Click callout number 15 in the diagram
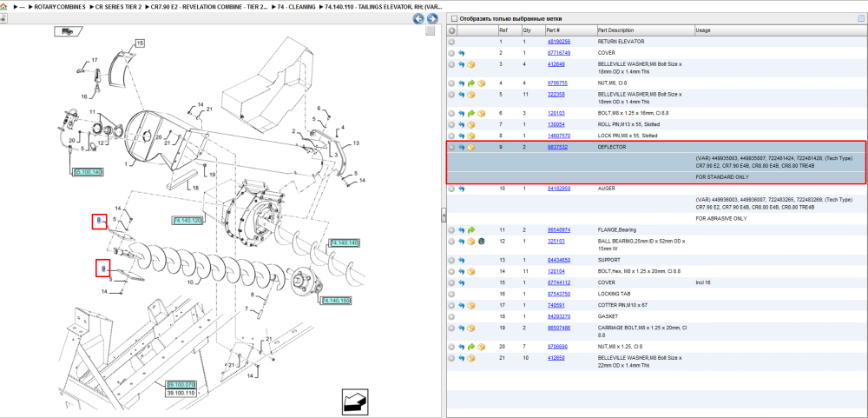The width and height of the screenshot is (868, 418). [139, 43]
